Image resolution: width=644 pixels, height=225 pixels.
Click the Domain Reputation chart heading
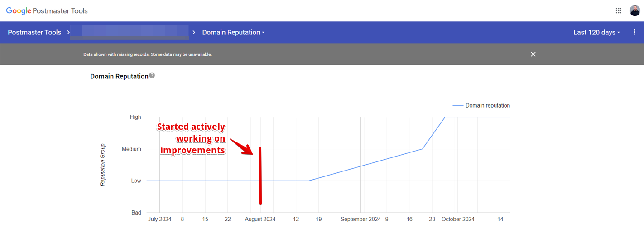coord(119,77)
